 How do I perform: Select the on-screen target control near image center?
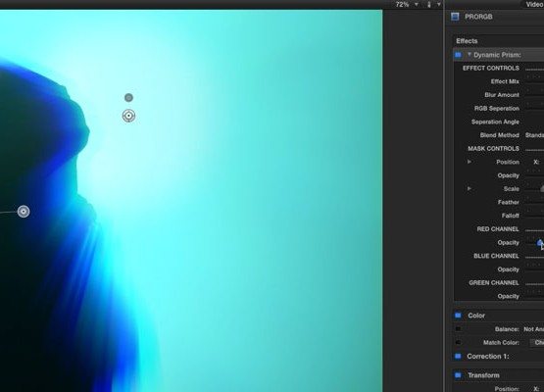(x=128, y=116)
